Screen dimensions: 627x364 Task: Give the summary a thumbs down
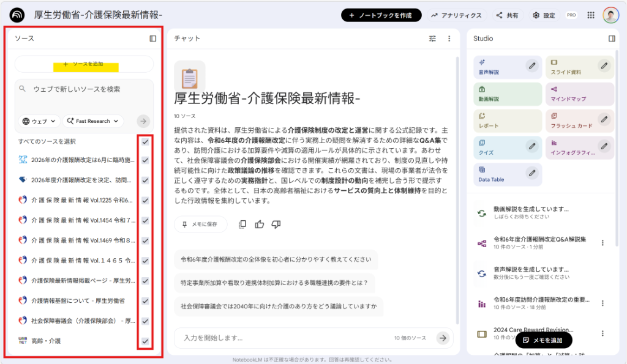pyautogui.click(x=276, y=225)
